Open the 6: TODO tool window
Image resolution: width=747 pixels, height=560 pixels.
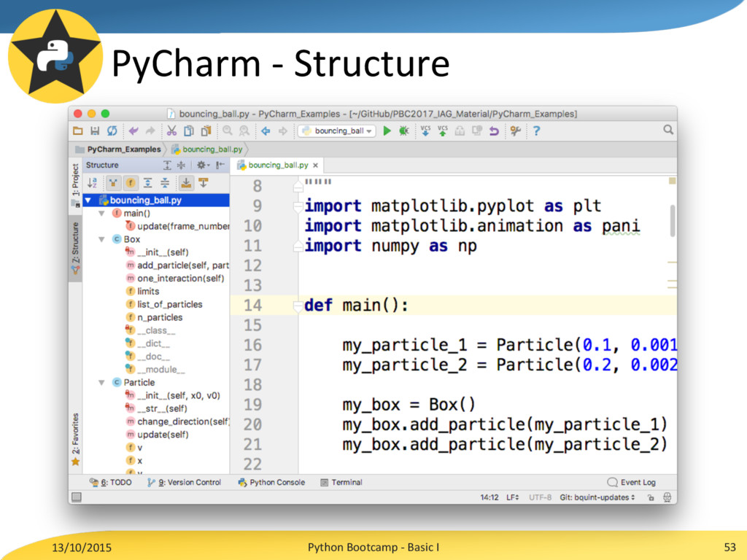tap(110, 483)
